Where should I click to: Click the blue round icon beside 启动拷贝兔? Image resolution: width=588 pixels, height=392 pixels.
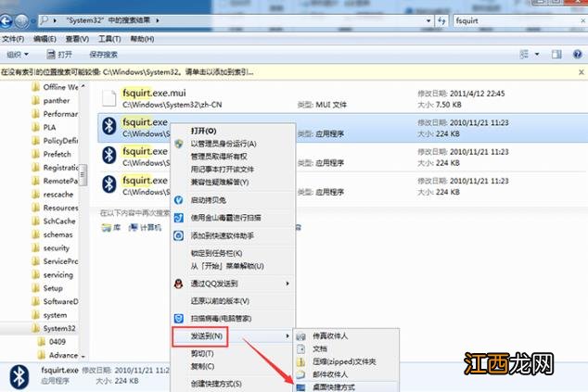178,200
